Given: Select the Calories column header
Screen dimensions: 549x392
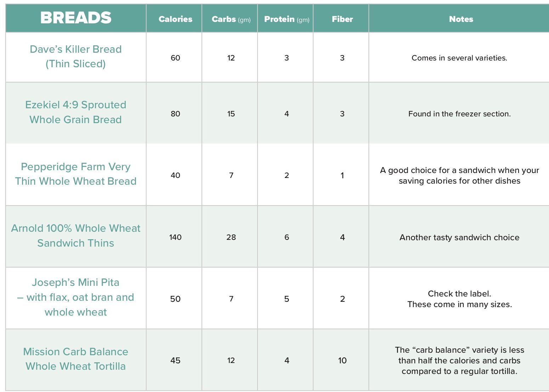Looking at the screenshot, I should point(175,19).
